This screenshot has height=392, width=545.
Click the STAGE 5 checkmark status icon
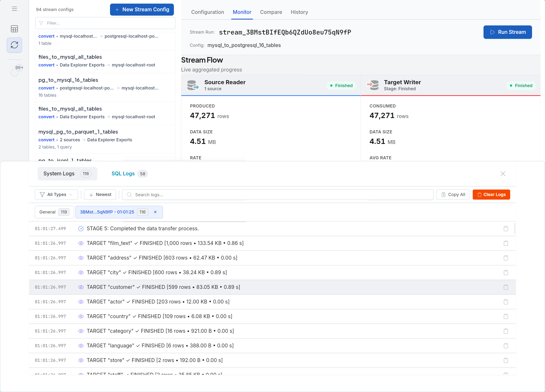[81, 229]
